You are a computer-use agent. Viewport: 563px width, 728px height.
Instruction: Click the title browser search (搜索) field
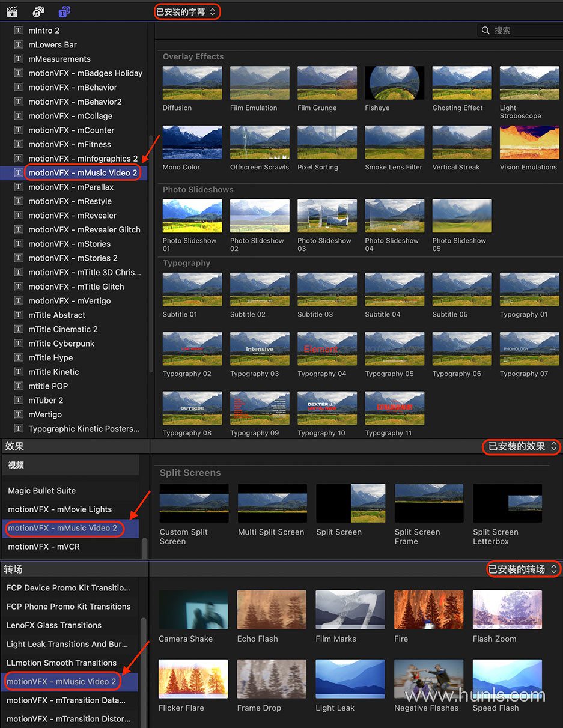(520, 31)
